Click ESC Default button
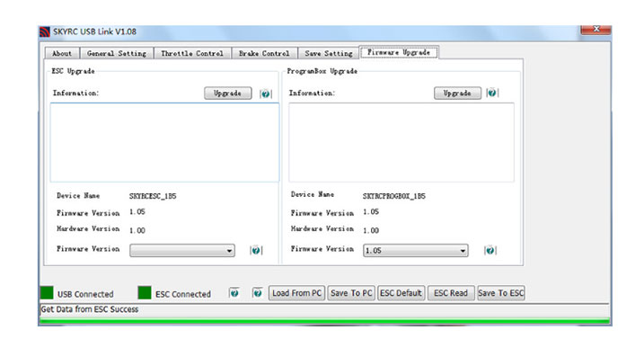The width and height of the screenshot is (644, 357). [x=401, y=293]
